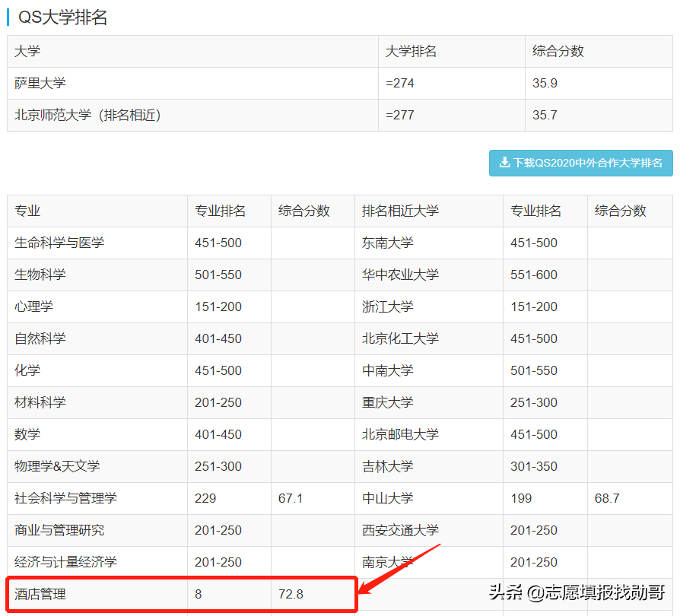Click the 专业 column header
Screen dimensions: 680x616
24,211
